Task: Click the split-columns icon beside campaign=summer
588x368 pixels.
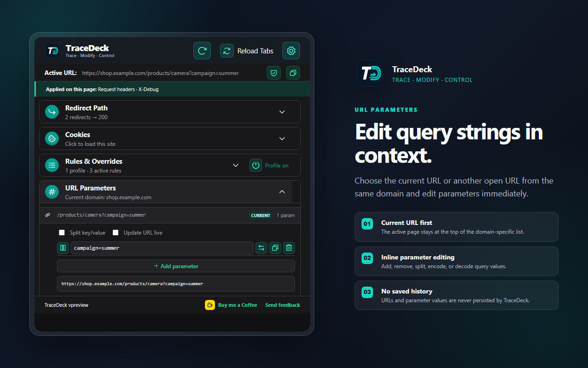Action: tap(63, 248)
